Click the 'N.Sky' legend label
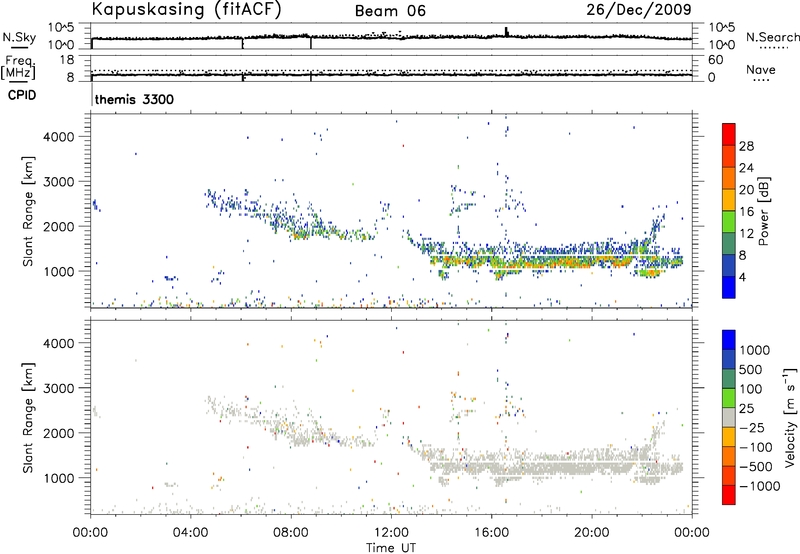 pyautogui.click(x=19, y=37)
